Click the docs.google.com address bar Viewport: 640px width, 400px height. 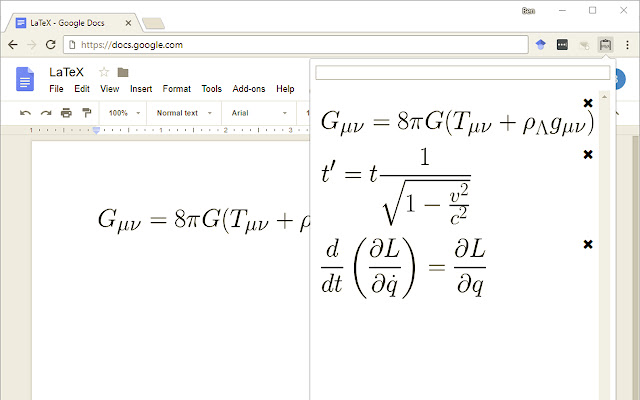[x=296, y=44]
